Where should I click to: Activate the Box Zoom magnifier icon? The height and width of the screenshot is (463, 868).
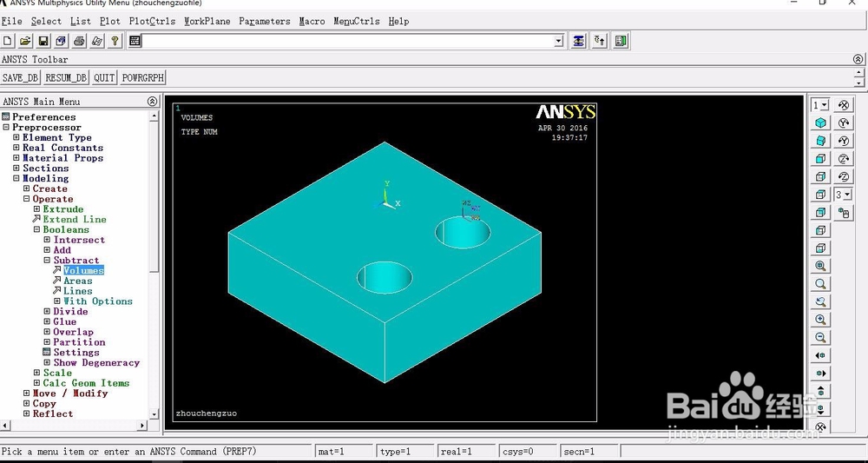[x=820, y=284]
